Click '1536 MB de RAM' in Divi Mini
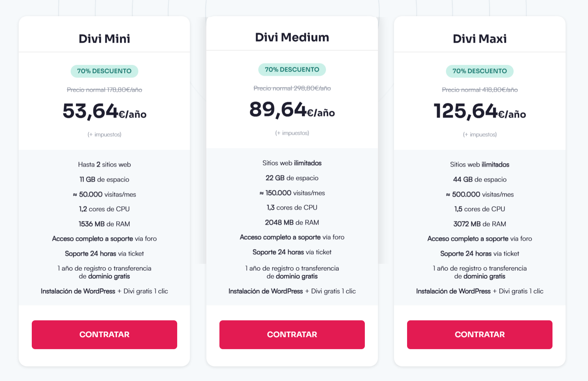Screen dimensions: 588x381 tap(104, 224)
